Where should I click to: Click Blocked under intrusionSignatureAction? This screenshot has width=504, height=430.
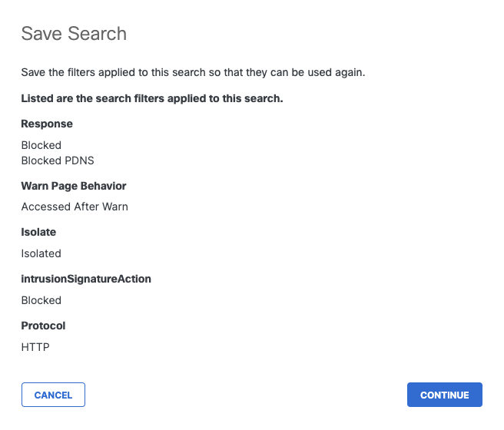tap(41, 300)
